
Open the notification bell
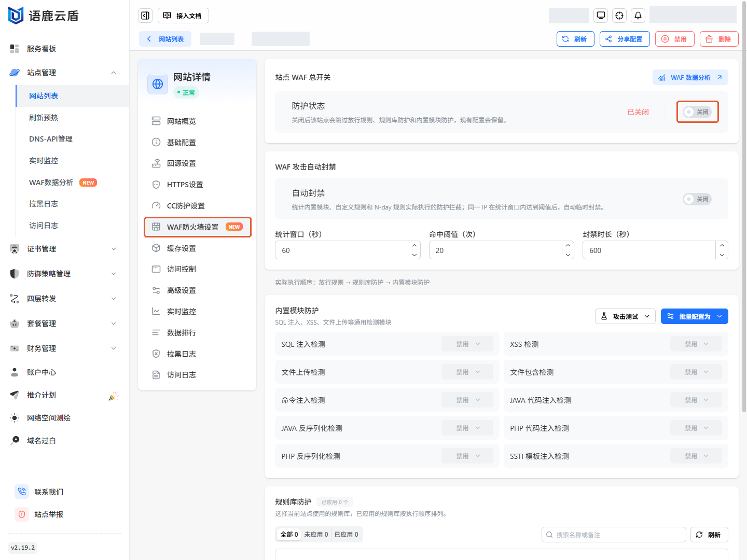click(x=638, y=16)
